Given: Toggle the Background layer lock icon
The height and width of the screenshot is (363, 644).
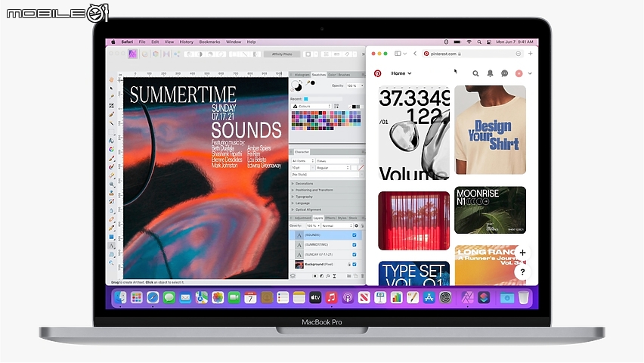Looking at the screenshot, I should click(x=348, y=265).
